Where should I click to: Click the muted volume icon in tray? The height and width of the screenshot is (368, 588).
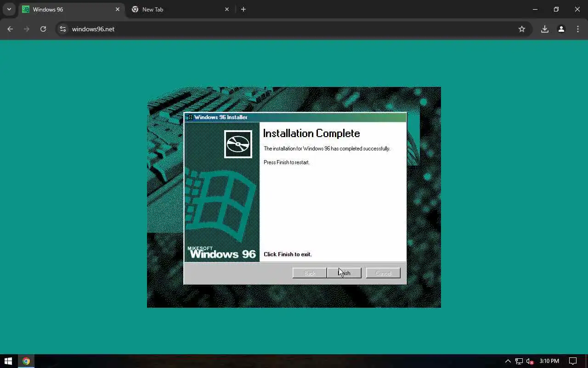click(x=530, y=361)
